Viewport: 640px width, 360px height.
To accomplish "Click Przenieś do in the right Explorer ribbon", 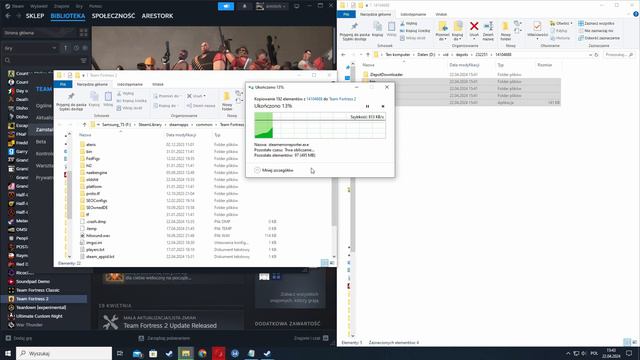I will point(442,31).
